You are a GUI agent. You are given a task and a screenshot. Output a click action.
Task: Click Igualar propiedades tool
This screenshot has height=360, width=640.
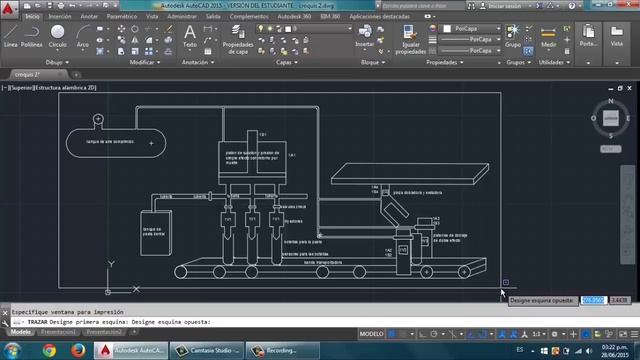point(411,39)
